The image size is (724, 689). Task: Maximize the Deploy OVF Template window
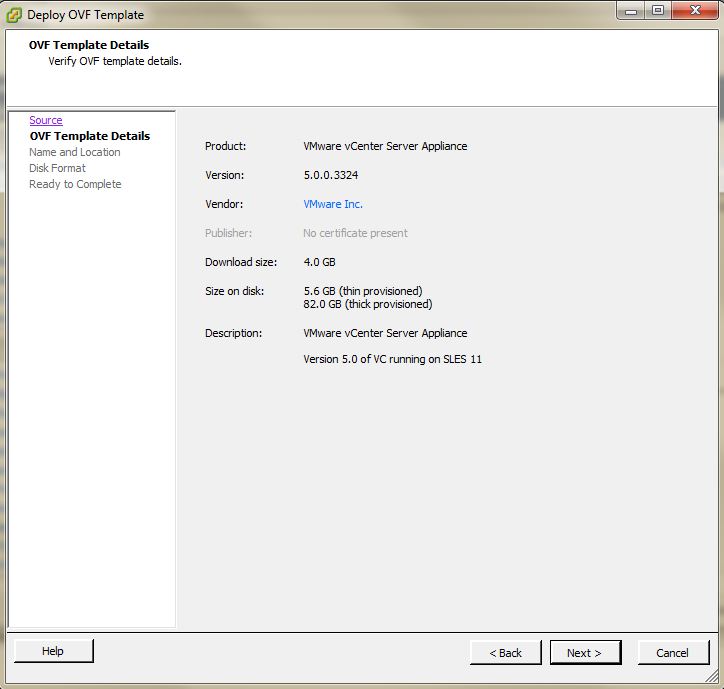[x=658, y=11]
